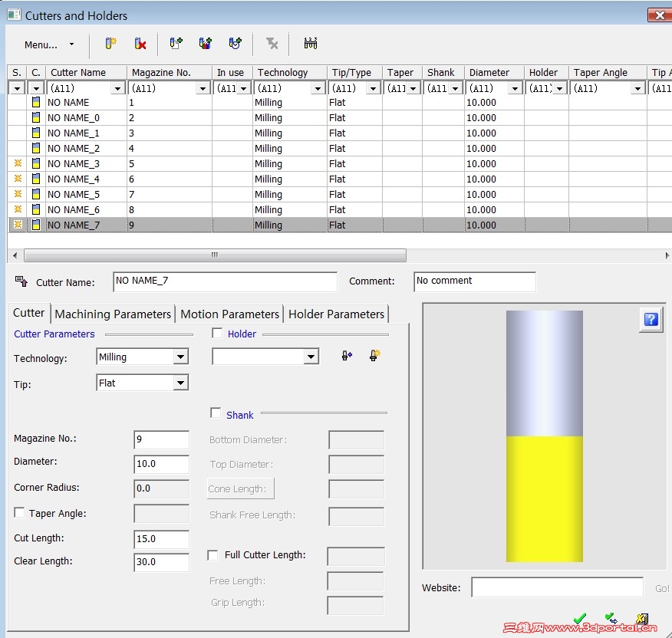The width and height of the screenshot is (672, 638).
Task: Click the checkmark with arrows apply icon
Action: click(x=611, y=618)
